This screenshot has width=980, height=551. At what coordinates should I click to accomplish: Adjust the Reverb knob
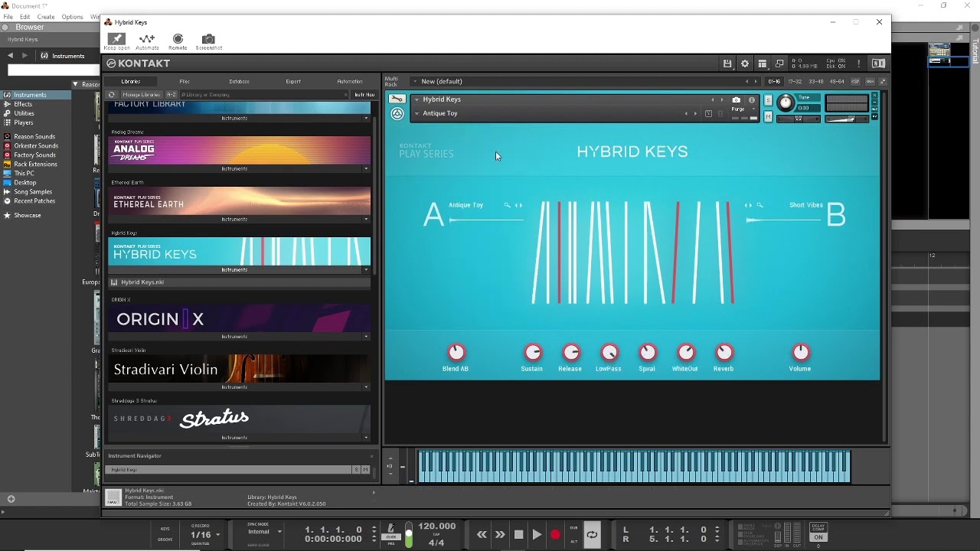pyautogui.click(x=724, y=352)
